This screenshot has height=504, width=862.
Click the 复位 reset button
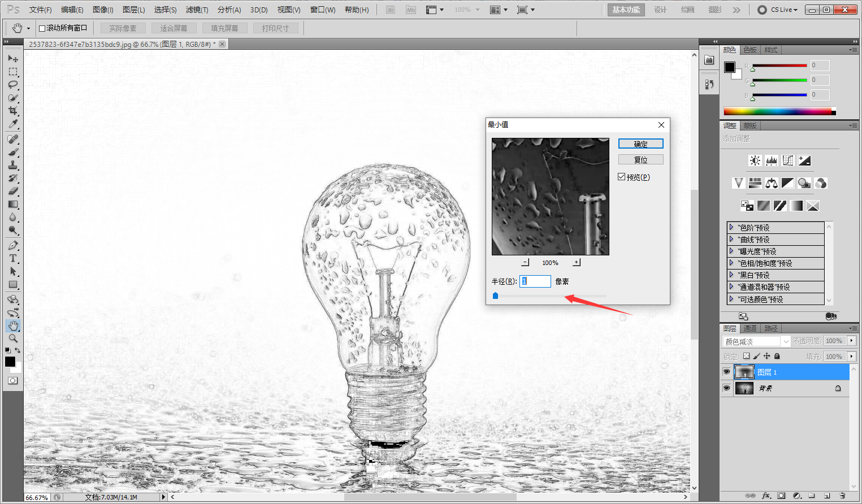coord(640,160)
